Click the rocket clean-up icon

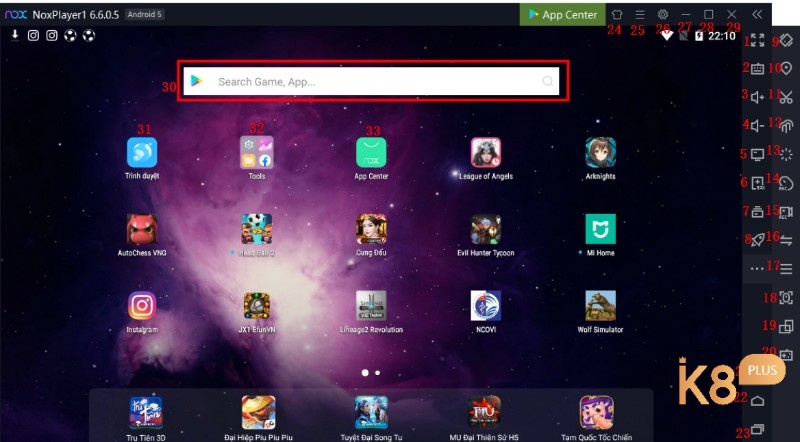(758, 239)
